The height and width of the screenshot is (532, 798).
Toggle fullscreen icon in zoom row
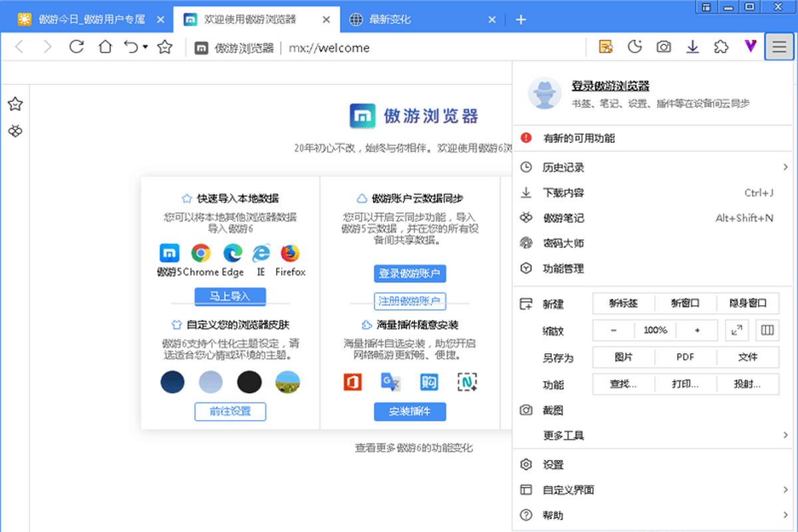[738, 331]
